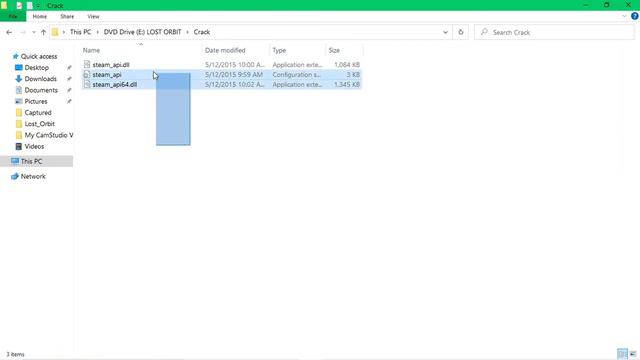The width and height of the screenshot is (640, 360).
Task: Open Documents in the navigation pane
Action: click(41, 90)
